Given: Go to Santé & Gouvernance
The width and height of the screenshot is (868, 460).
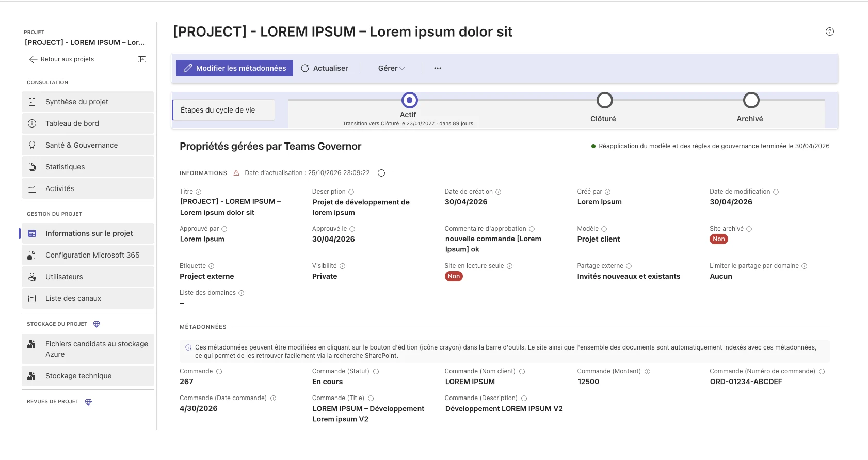Looking at the screenshot, I should click(x=88, y=145).
